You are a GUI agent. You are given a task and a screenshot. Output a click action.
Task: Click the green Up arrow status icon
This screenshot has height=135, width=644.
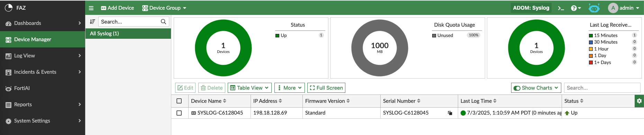click(567, 113)
